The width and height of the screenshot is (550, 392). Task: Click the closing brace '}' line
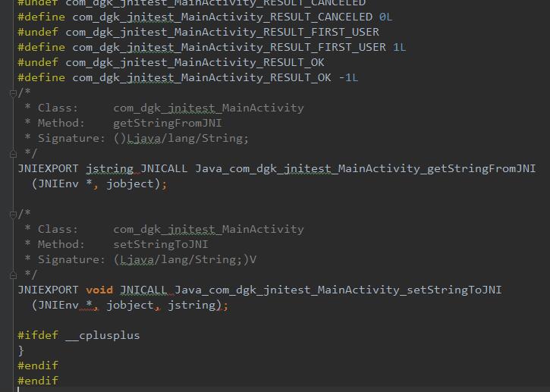pyautogui.click(x=20, y=350)
